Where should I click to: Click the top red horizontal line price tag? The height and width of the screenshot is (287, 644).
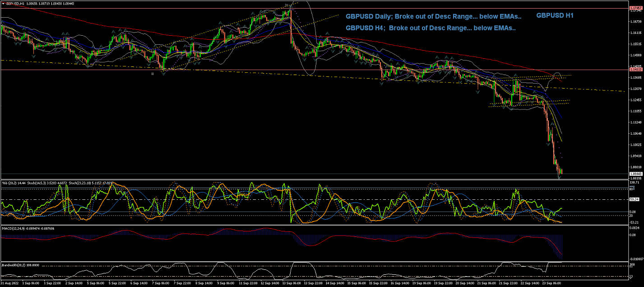[635, 8]
